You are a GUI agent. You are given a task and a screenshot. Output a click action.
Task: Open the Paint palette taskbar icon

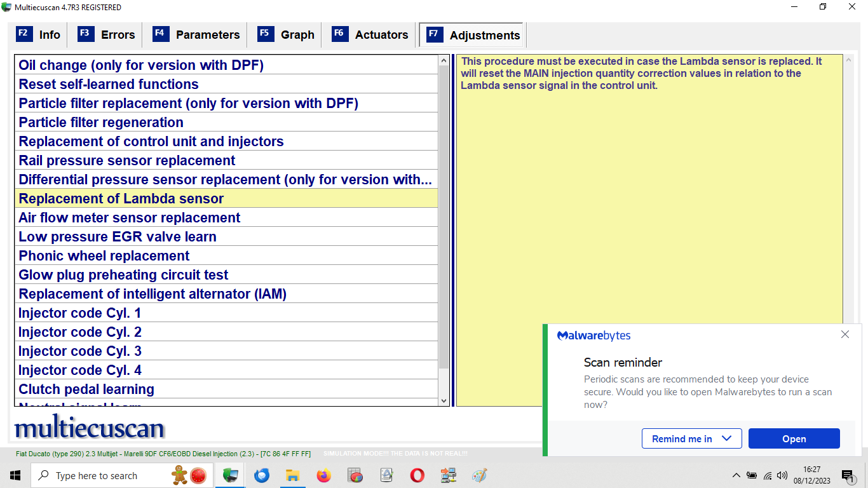[x=479, y=475]
